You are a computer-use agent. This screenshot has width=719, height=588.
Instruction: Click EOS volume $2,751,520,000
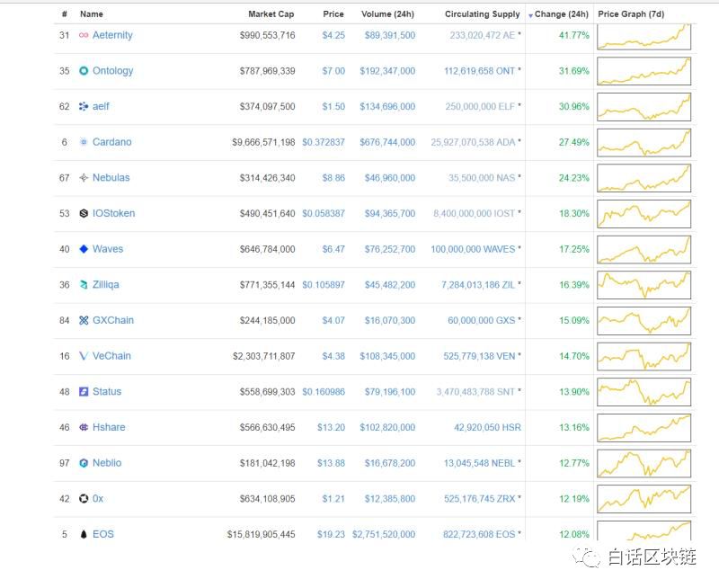[x=384, y=534]
